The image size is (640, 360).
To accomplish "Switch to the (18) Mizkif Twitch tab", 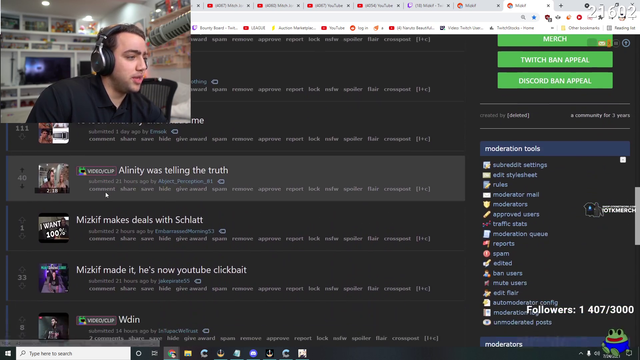I will coord(429,6).
